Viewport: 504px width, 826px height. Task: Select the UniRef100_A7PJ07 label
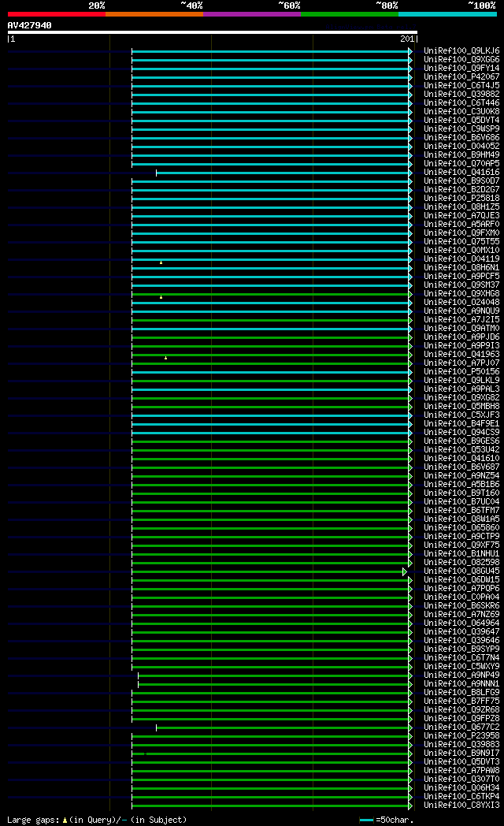point(461,363)
